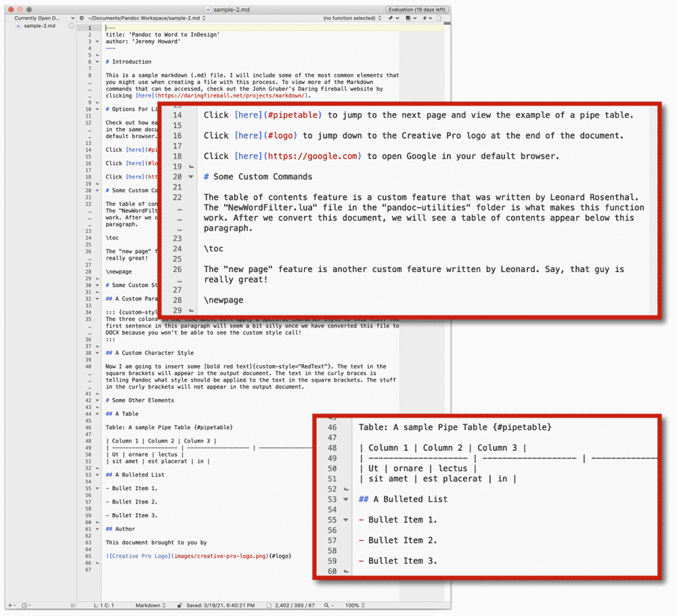This screenshot has width=677, height=616.
Task: Click the document icon at toolbar's right end
Action: click(439, 18)
